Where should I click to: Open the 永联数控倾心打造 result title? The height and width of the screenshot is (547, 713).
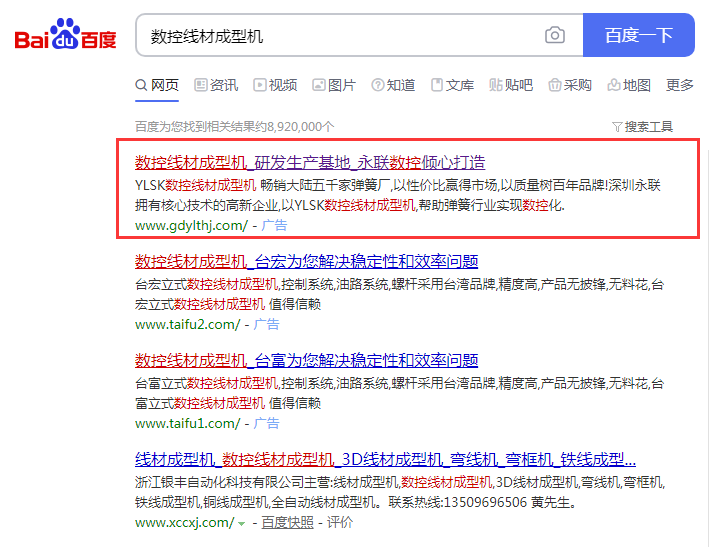(x=310, y=162)
